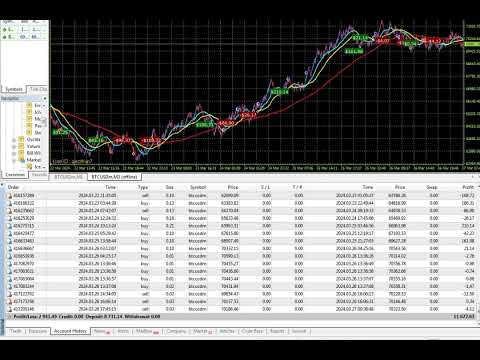Switch to the BTCUSDm,M5 chart tab
Image resolution: width=480 pixels, height=360 pixels.
(68, 177)
